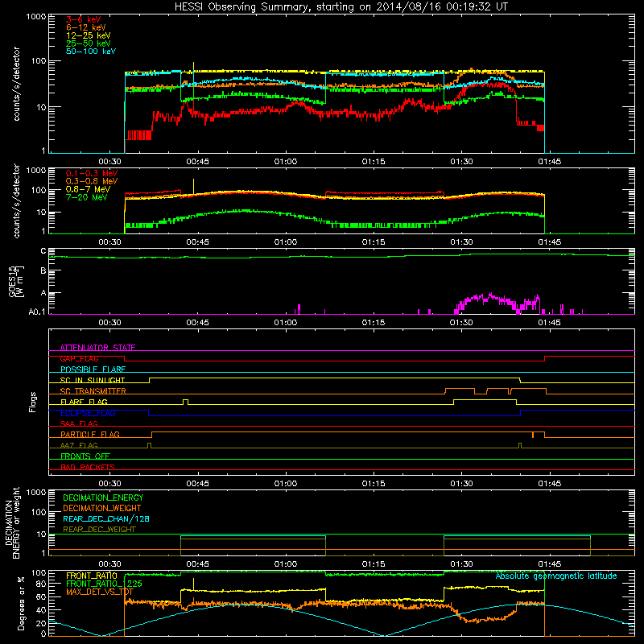Click the HESSI Observing Summary title

tap(341, 7)
